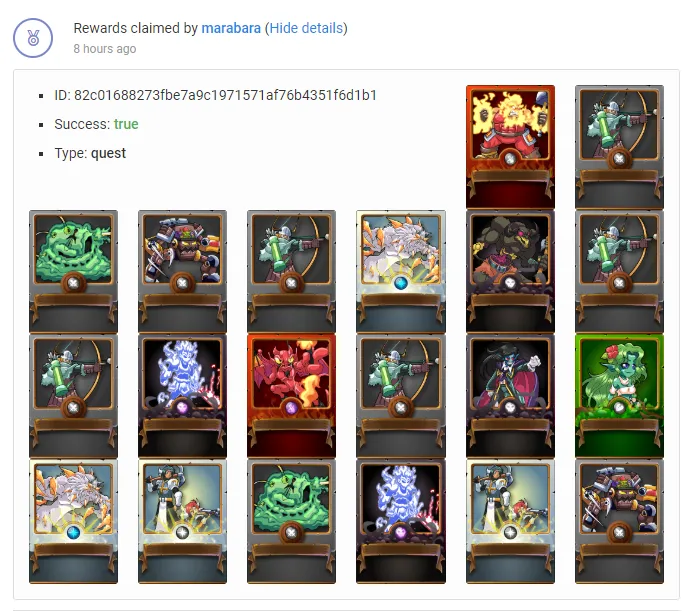
Task: Click the medal rewards icon
Action: click(33, 38)
